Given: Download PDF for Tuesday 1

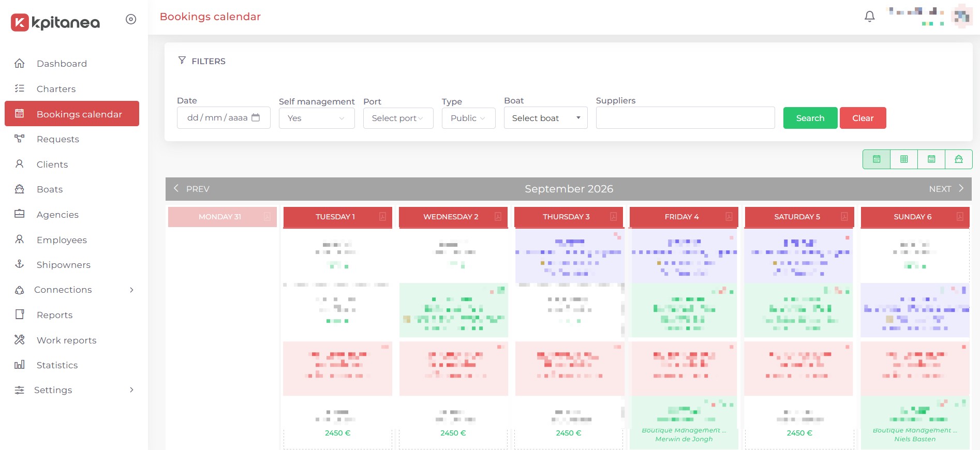Looking at the screenshot, I should 382,217.
